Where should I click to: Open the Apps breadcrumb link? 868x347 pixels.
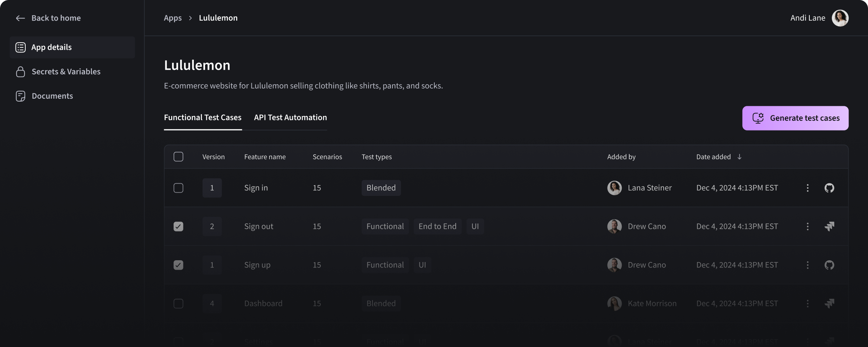(x=173, y=18)
